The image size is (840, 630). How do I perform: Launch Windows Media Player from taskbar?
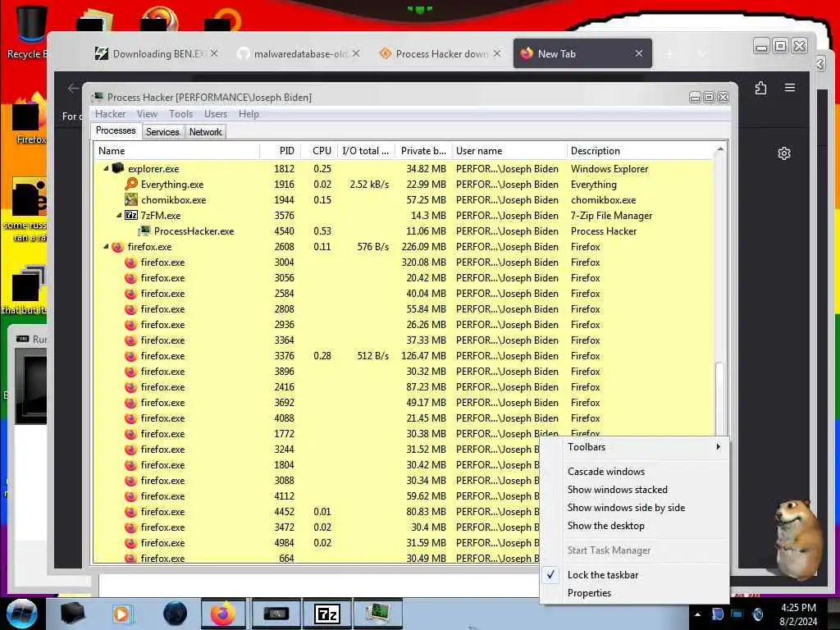[121, 614]
